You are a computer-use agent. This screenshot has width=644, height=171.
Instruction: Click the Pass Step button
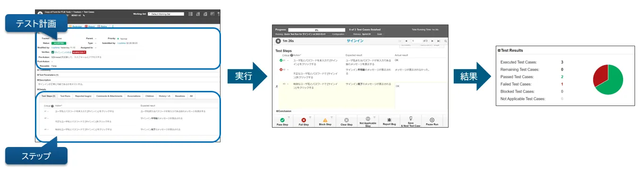(282, 122)
